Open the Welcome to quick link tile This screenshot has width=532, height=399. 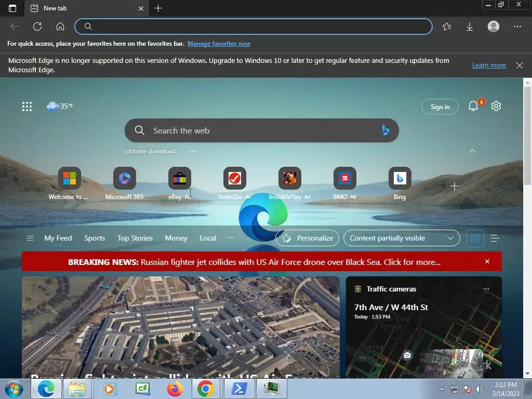pyautogui.click(x=69, y=183)
